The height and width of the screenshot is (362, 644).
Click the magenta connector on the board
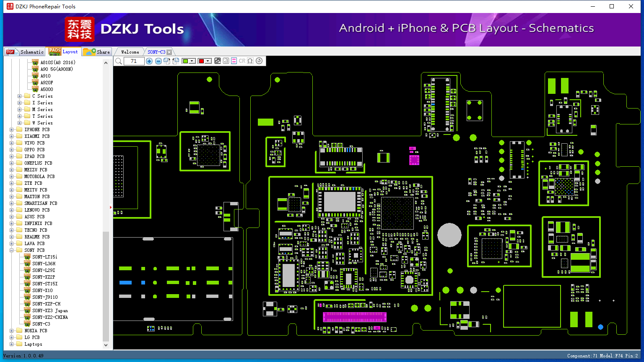click(x=354, y=317)
